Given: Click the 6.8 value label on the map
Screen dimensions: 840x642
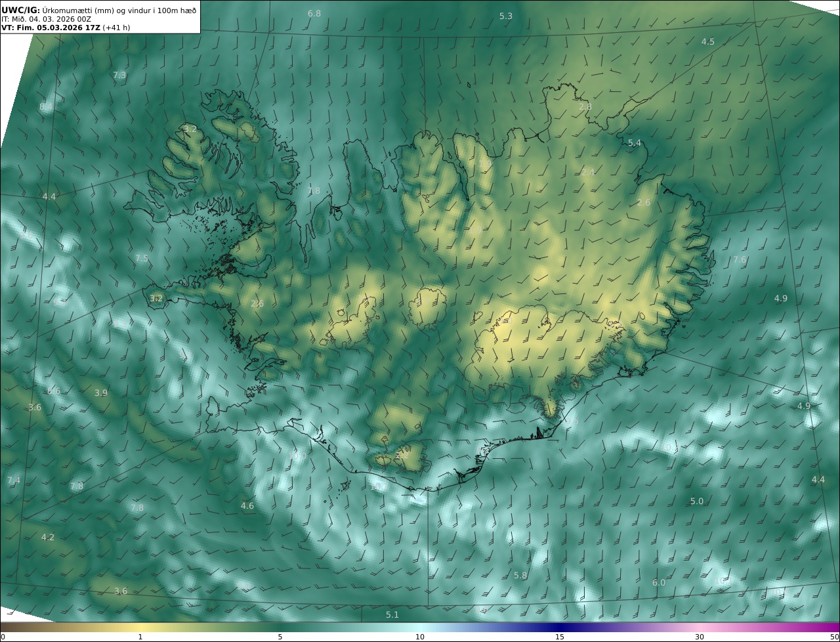Looking at the screenshot, I should coord(314,14).
